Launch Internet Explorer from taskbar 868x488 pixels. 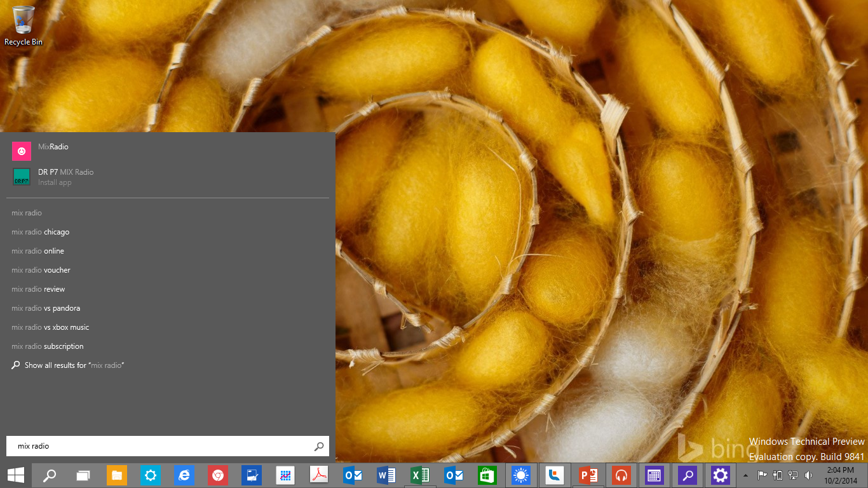[184, 475]
